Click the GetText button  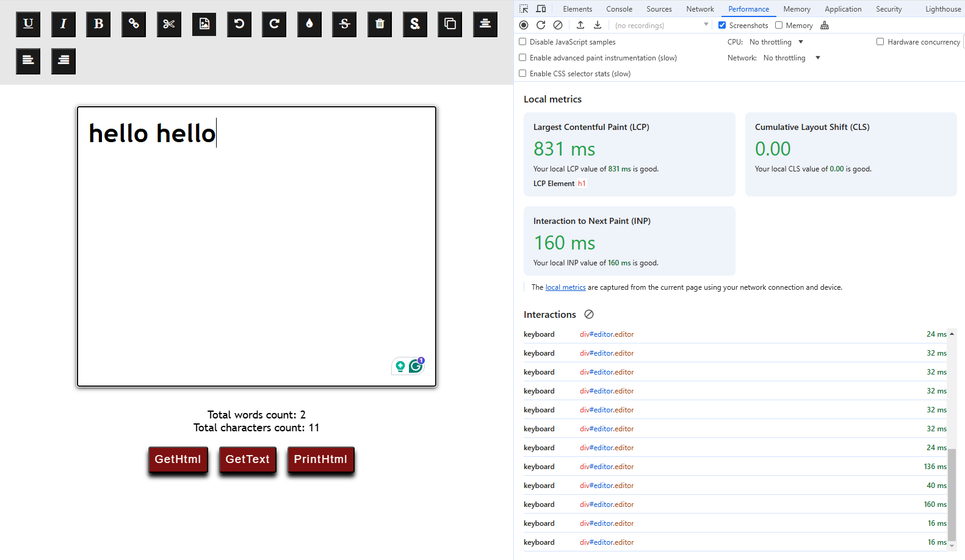[x=247, y=459]
